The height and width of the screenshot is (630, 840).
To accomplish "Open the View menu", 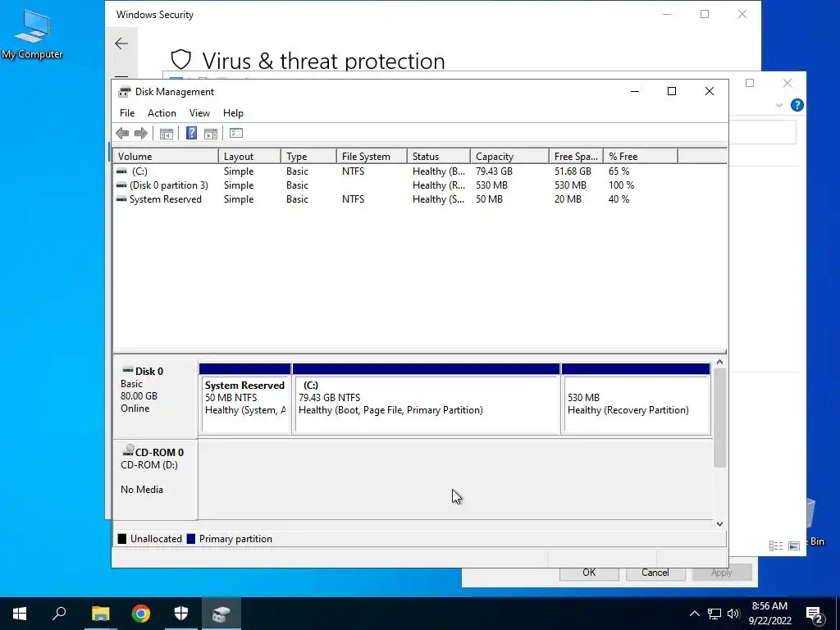I will point(199,113).
